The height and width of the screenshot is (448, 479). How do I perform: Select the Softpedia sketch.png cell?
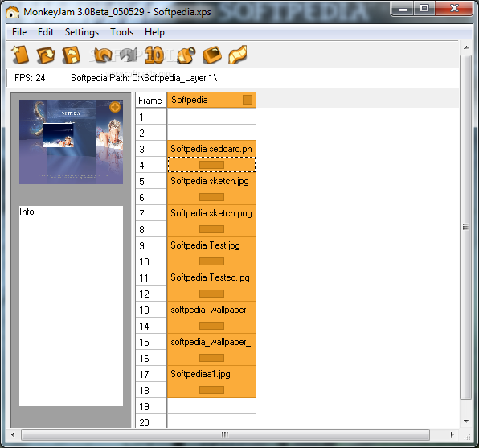tap(211, 213)
